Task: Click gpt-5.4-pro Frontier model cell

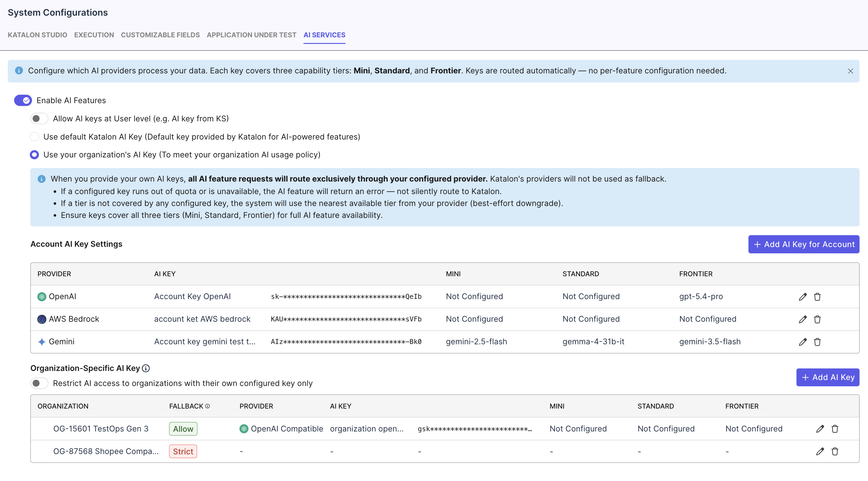Action: (701, 297)
